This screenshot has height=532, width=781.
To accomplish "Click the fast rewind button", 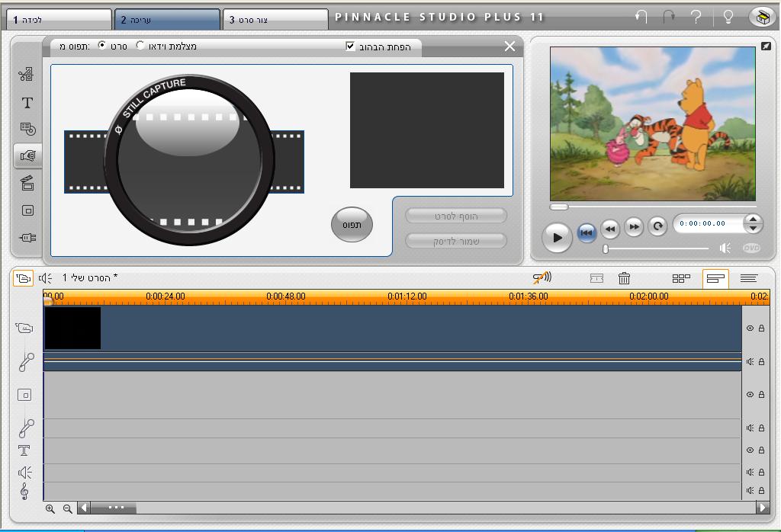I will pyautogui.click(x=610, y=229).
